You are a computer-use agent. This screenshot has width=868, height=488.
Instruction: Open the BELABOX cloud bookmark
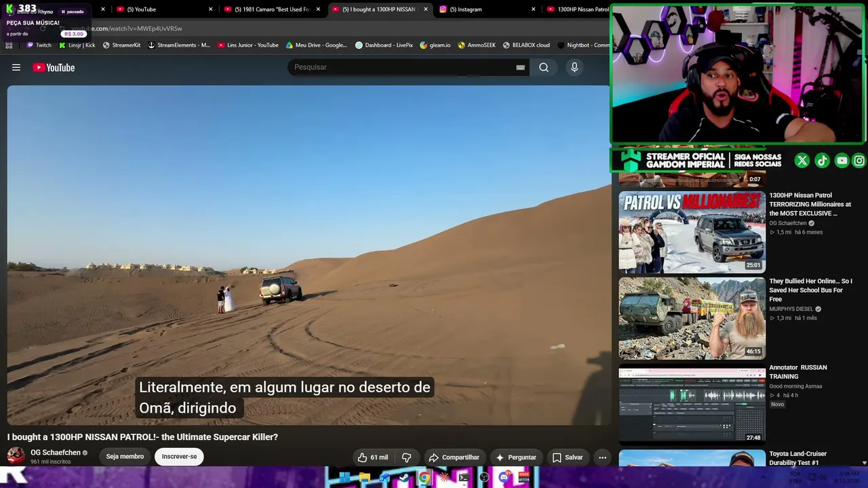coord(526,45)
